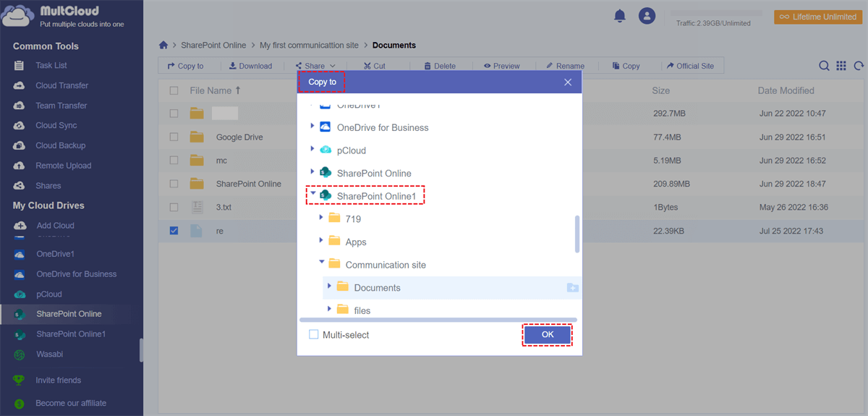Expand OneDrive for Business tree node
Image resolution: width=868 pixels, height=416 pixels.
tap(312, 127)
